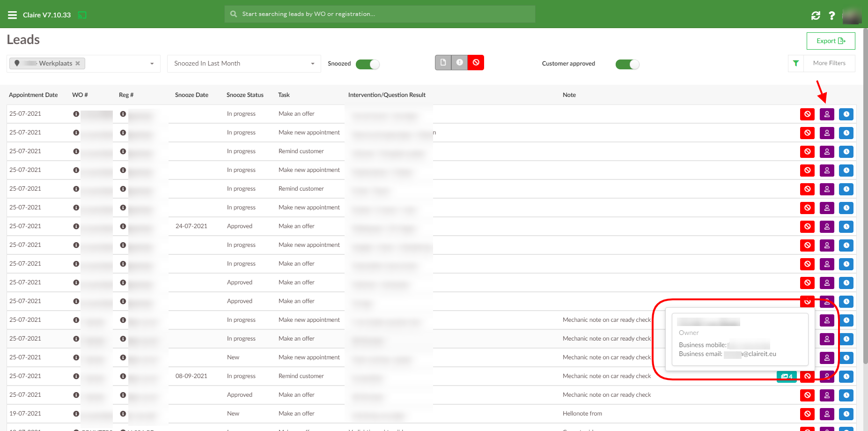Expand the Werkplaats location dropdown
868x431 pixels.
pos(152,64)
